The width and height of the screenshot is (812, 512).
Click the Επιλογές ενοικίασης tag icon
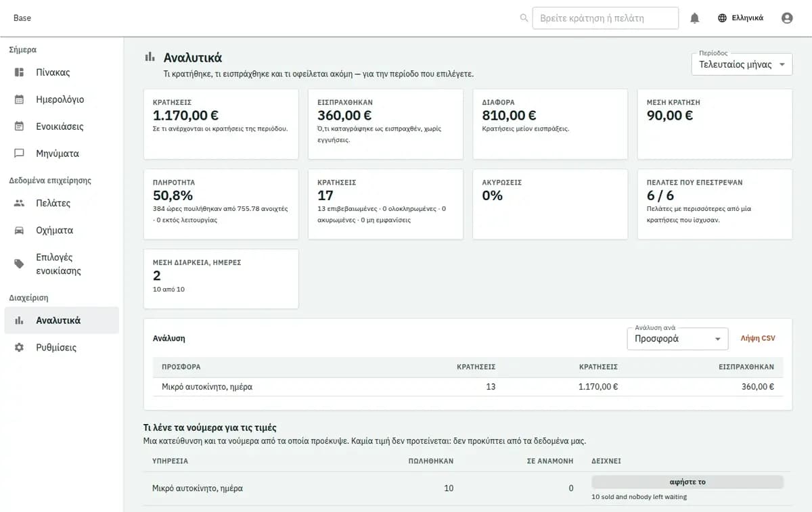click(20, 264)
